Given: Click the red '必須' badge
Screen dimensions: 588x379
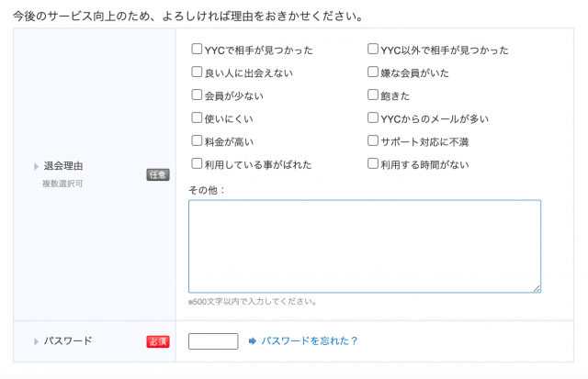Looking at the screenshot, I should pos(157,341).
